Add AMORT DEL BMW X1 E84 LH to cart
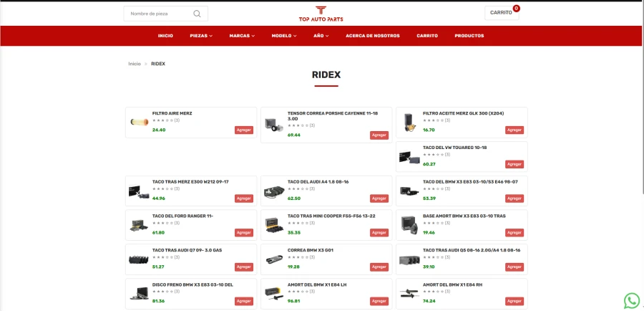This screenshot has width=644, height=311. pos(379,301)
